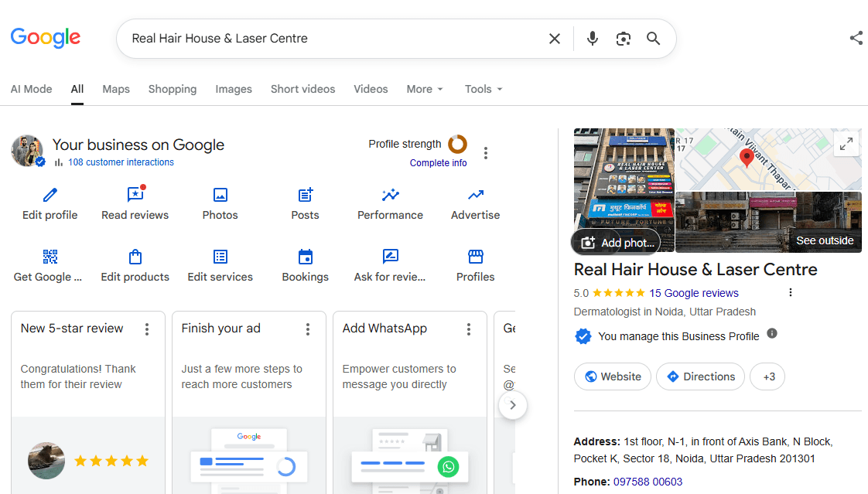Open Get Google QR code icon
The image size is (868, 494).
pyautogui.click(x=50, y=257)
